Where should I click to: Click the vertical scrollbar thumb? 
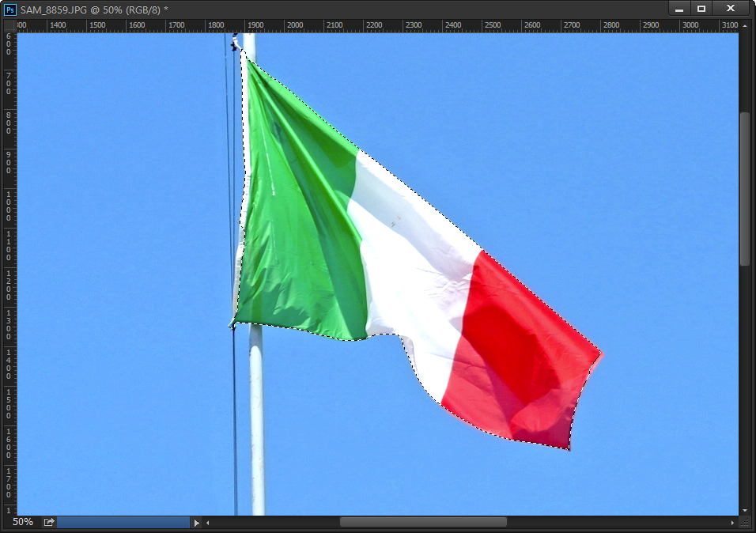pos(744,188)
